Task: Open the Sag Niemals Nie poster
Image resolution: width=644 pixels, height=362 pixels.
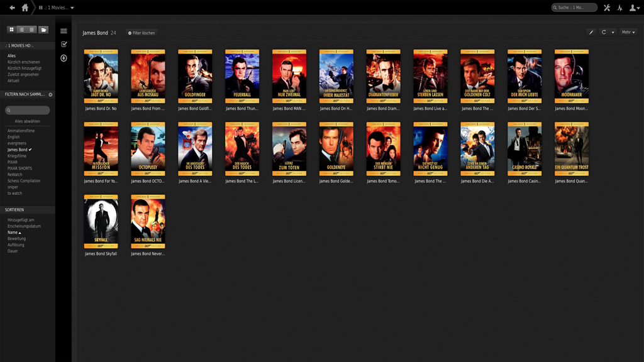Action: [148, 222]
